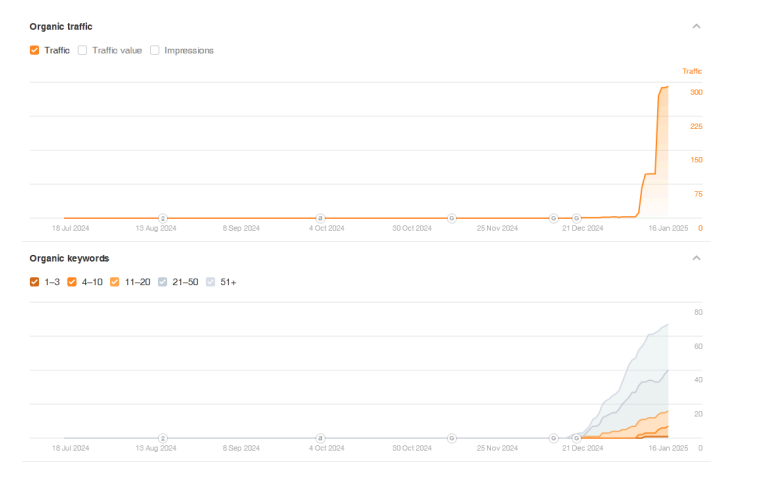
Task: Enable the Traffic value checkbox
Action: click(82, 50)
